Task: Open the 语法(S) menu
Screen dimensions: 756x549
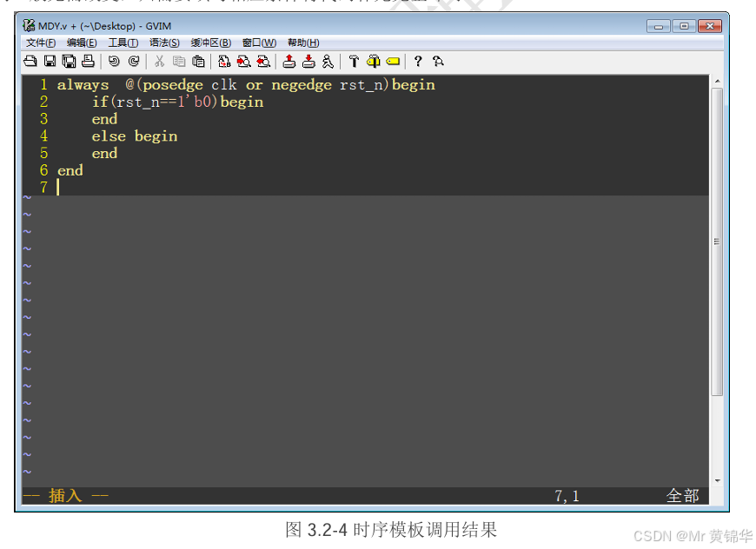Action: pos(164,43)
